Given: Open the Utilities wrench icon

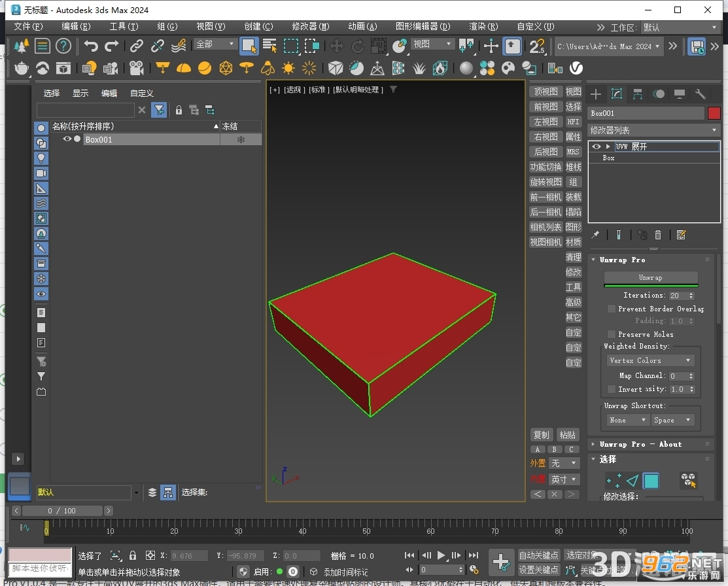Looking at the screenshot, I should coord(700,94).
